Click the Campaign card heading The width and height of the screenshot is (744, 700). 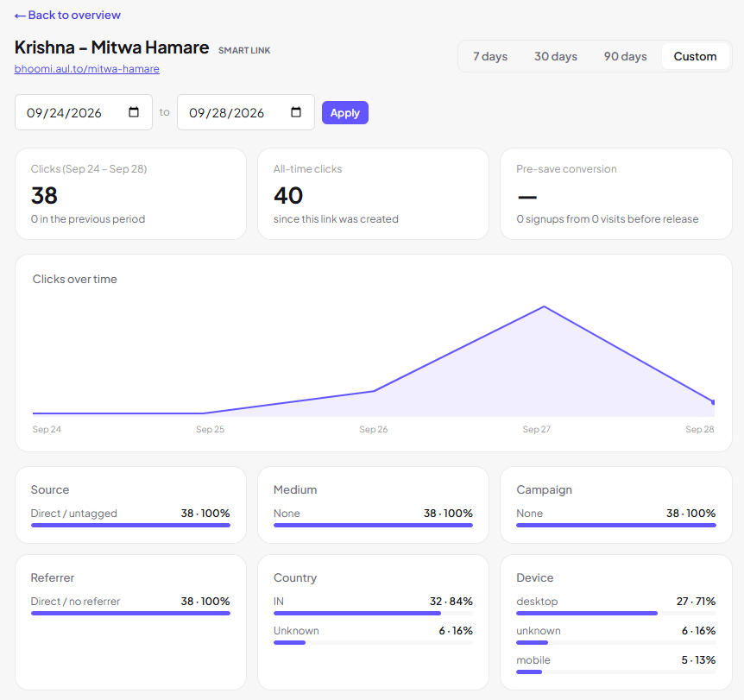[545, 489]
